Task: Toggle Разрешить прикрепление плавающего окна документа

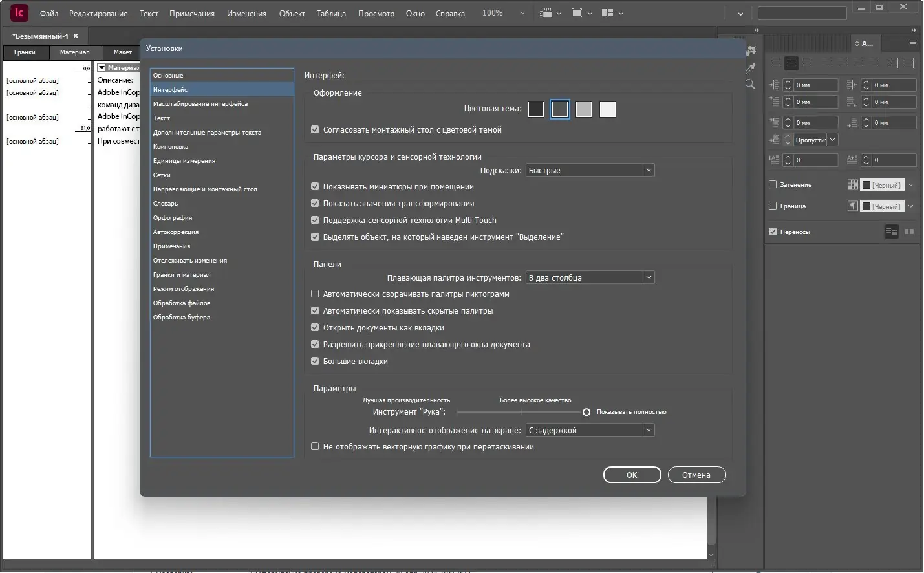Action: 315,345
